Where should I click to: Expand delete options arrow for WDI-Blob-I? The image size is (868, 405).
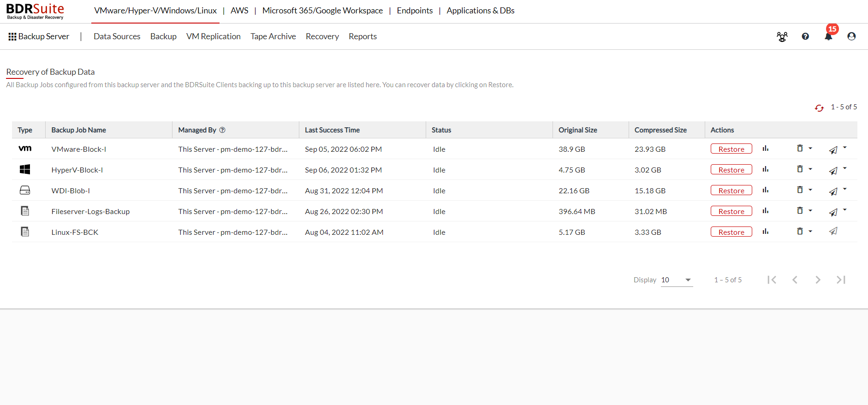point(810,190)
